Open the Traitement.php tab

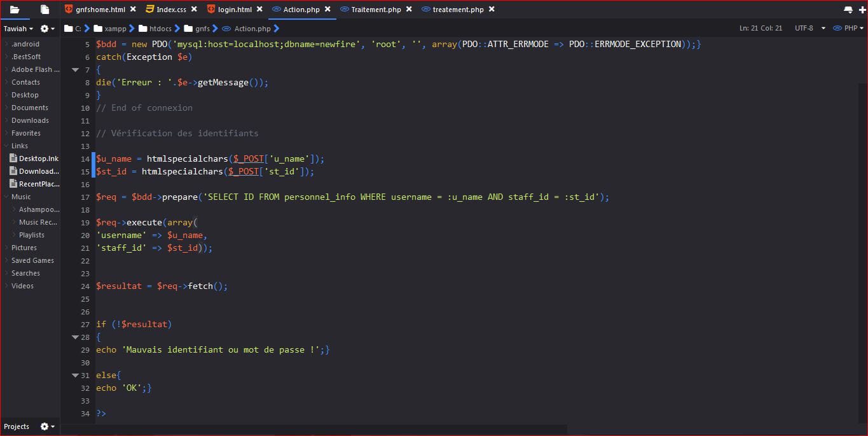pos(376,10)
